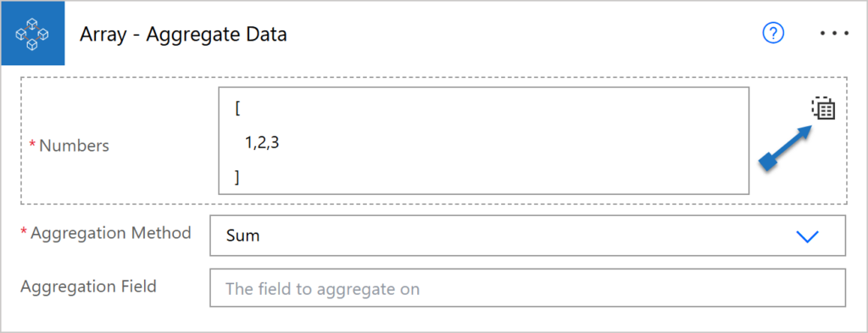Click 'The field to aggregate on' placeholder

(x=322, y=289)
